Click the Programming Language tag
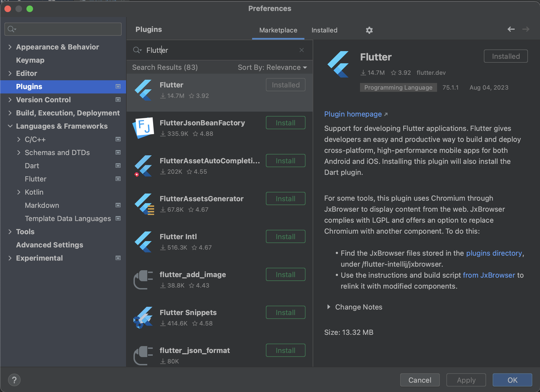 pyautogui.click(x=398, y=87)
